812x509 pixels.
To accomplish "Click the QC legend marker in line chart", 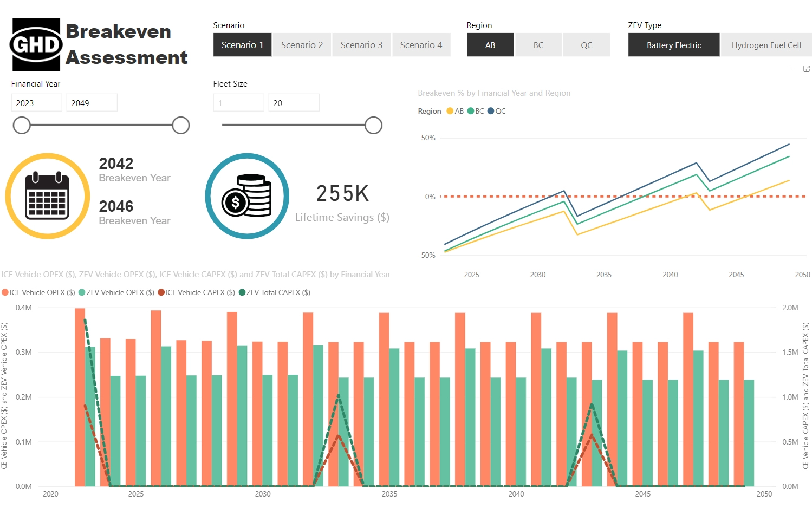I will pos(491,111).
